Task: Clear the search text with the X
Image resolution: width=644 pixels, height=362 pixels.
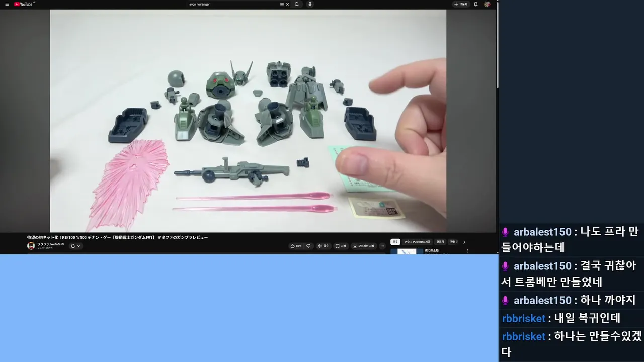Action: click(x=287, y=4)
